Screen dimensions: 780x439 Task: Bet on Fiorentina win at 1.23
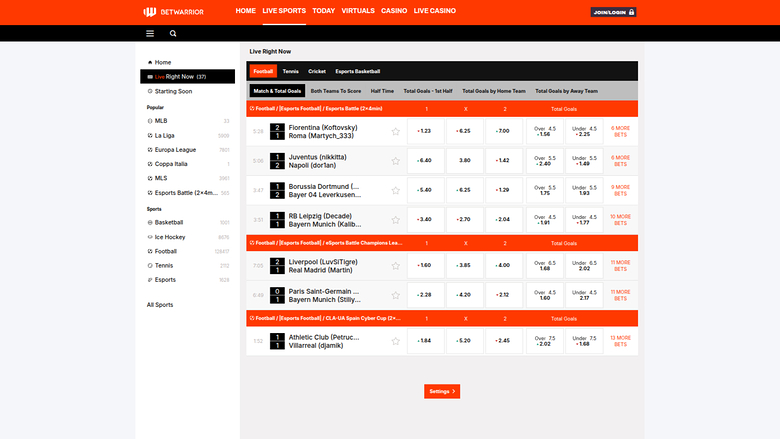tap(425, 131)
